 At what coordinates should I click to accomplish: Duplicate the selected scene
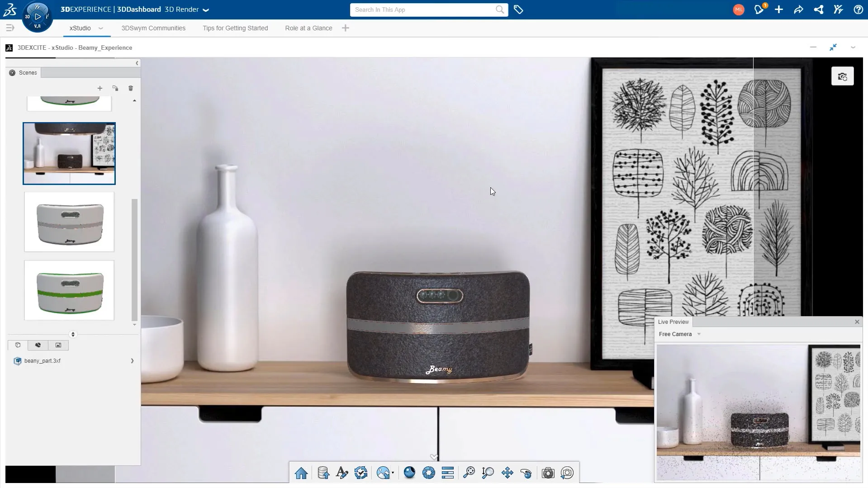[115, 88]
